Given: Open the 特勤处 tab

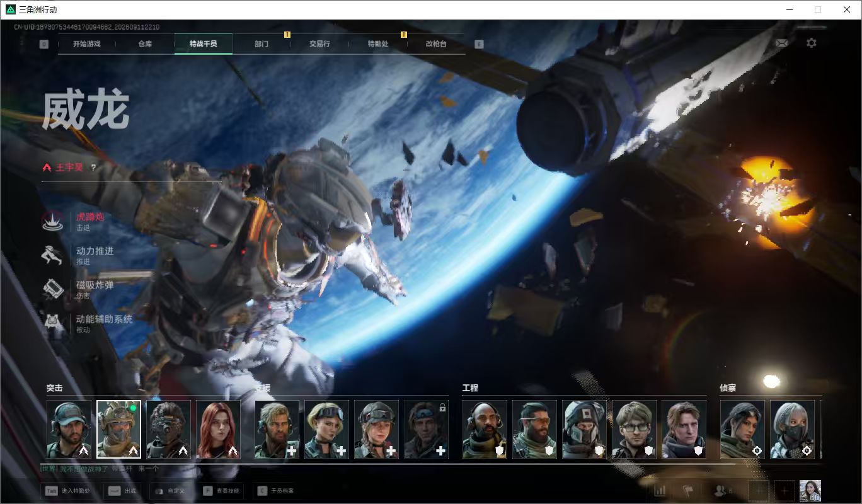Looking at the screenshot, I should pyautogui.click(x=378, y=44).
